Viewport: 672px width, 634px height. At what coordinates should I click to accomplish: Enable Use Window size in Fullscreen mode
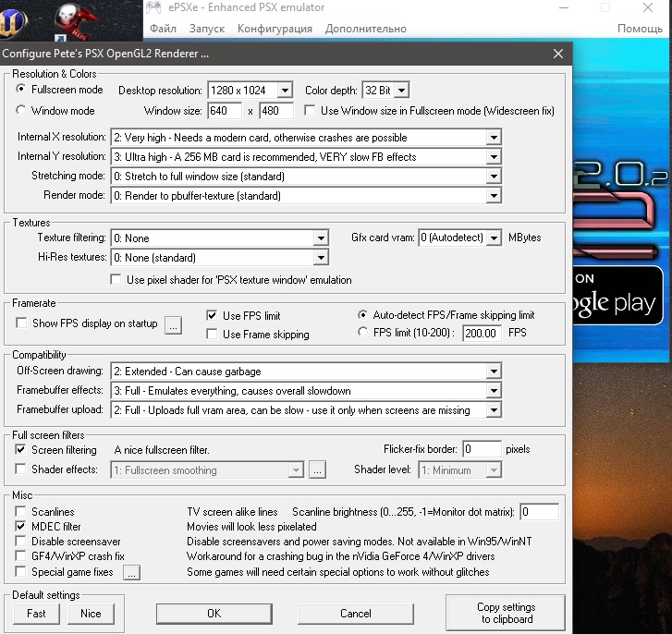(310, 111)
